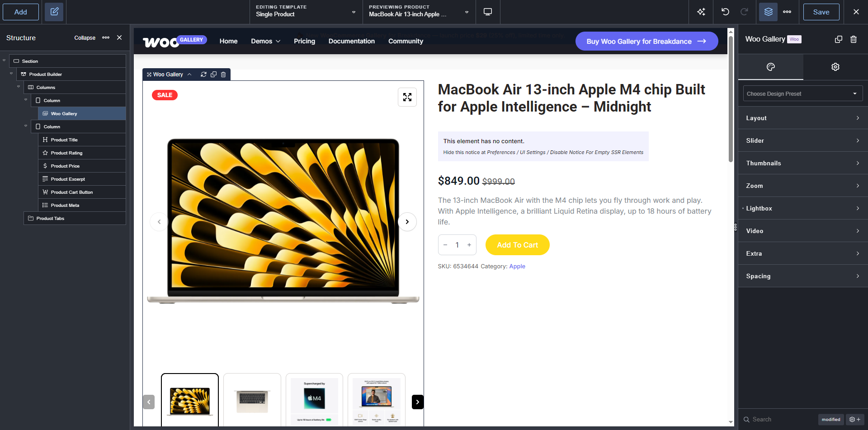Undo the last change
The width and height of the screenshot is (868, 430).
click(x=725, y=12)
